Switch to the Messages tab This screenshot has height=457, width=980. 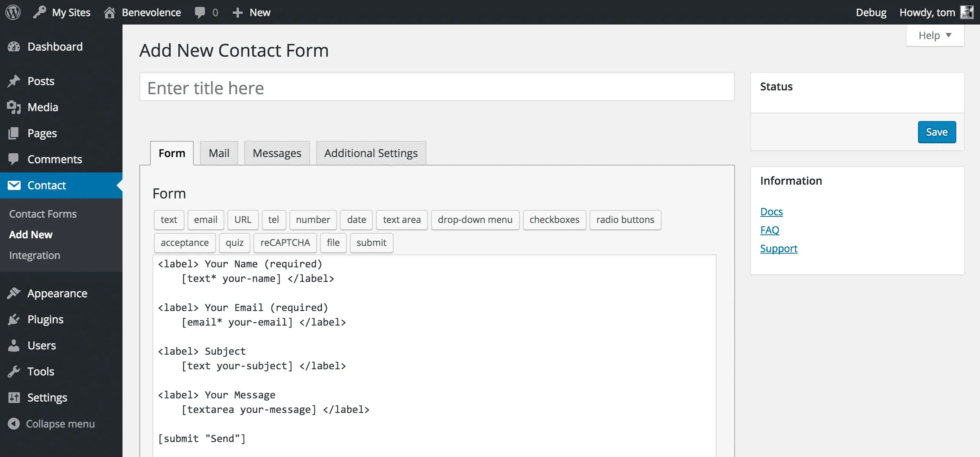277,153
